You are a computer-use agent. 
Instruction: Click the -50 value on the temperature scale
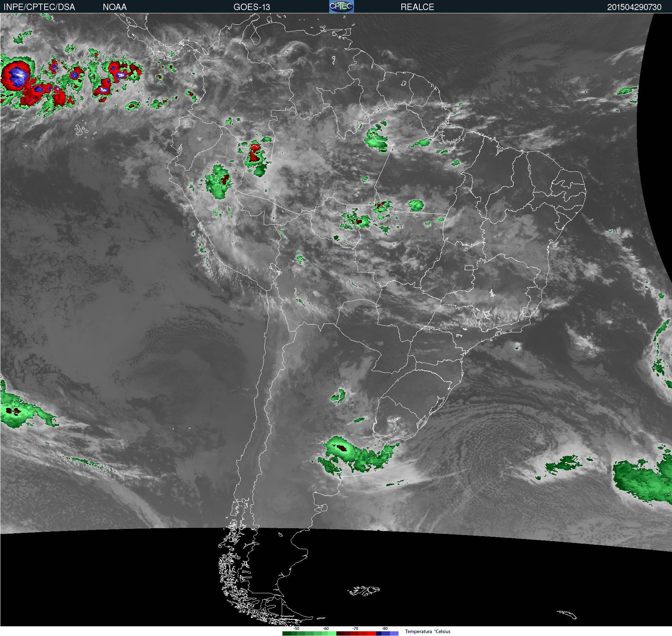pos(296,628)
